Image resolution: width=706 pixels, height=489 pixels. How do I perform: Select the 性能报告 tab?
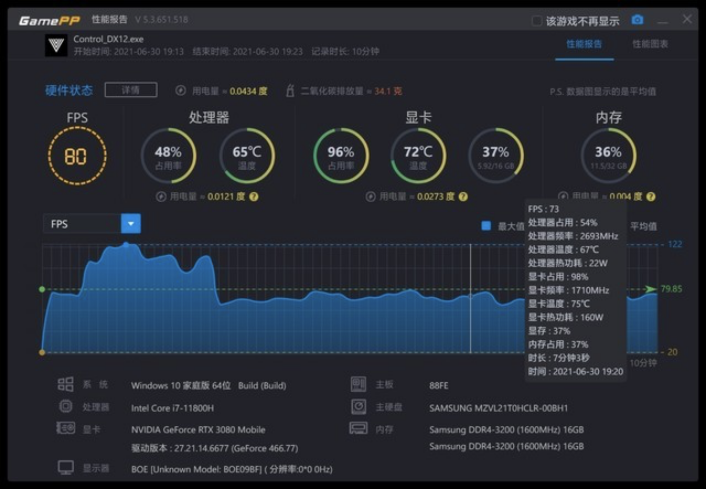pos(584,44)
